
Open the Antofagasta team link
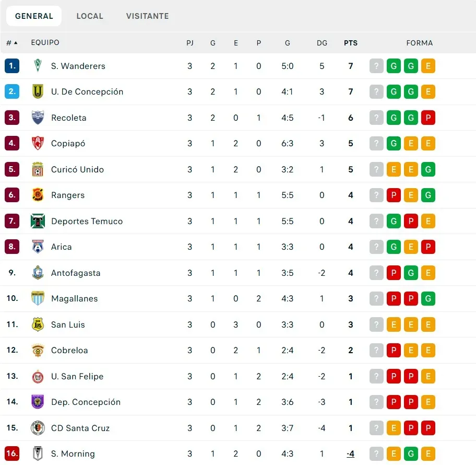[x=76, y=273]
